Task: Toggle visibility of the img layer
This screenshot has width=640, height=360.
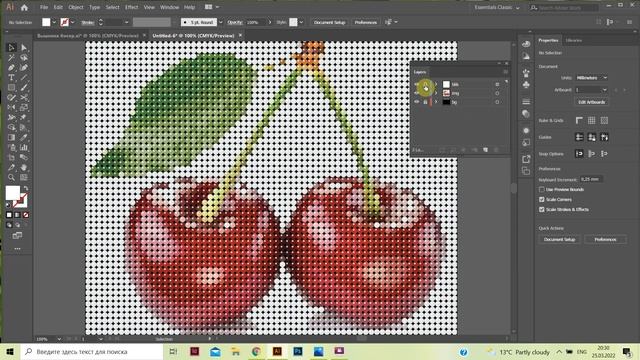Action: point(416,93)
